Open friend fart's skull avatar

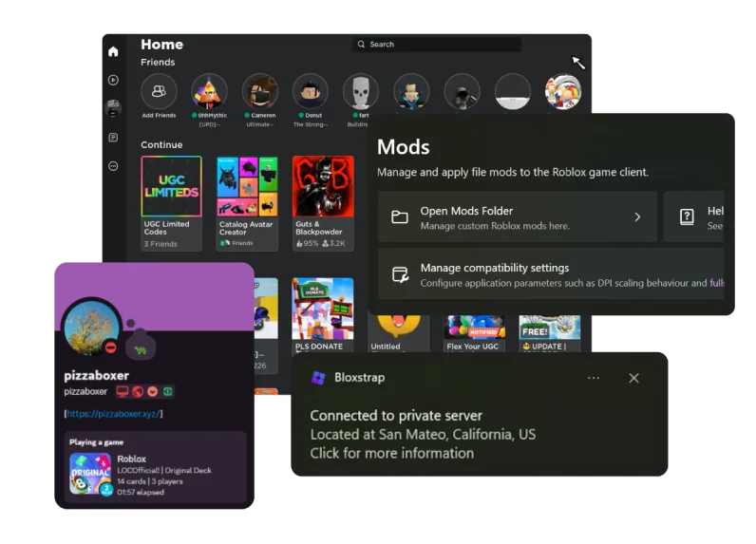(361, 91)
